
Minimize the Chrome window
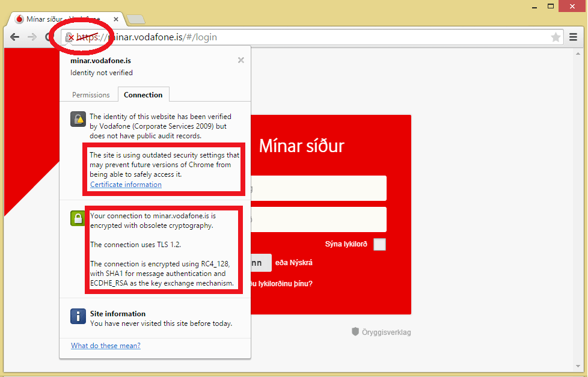point(534,7)
